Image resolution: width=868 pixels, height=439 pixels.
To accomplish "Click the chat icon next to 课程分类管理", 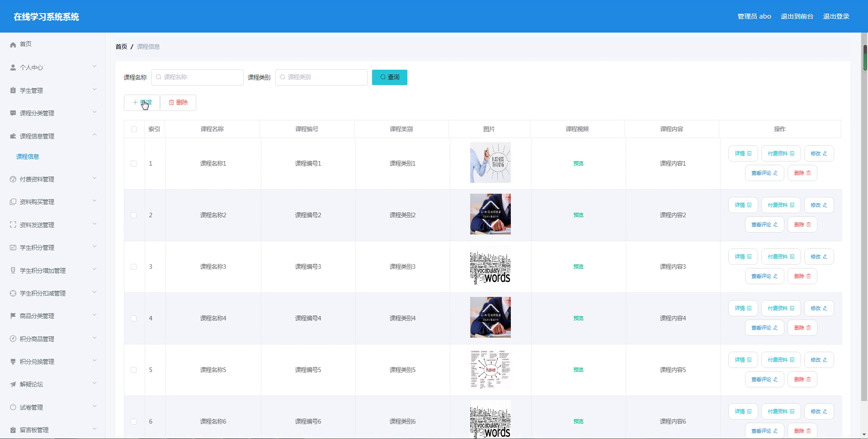I will [13, 113].
